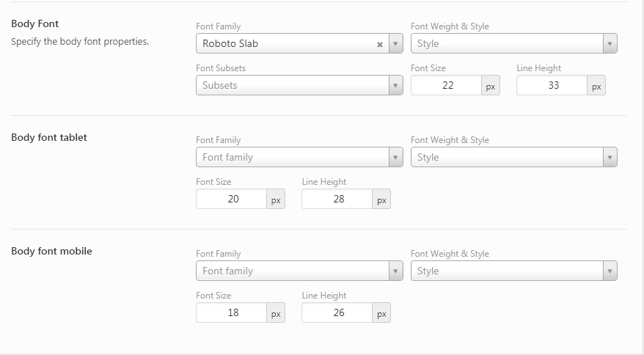The height and width of the screenshot is (355, 644).
Task: Expand Body font tablet Style dropdown
Action: coord(513,158)
